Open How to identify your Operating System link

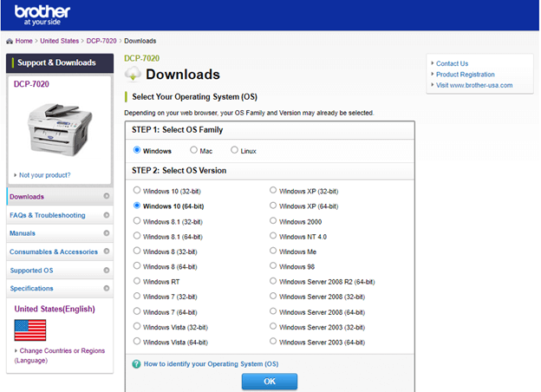(211, 364)
